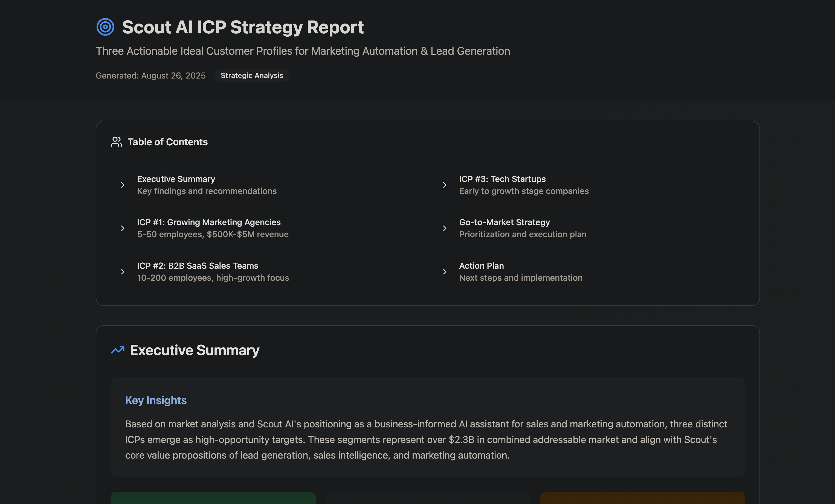Expand the ICP #3 Tech Startups chevron

445,185
